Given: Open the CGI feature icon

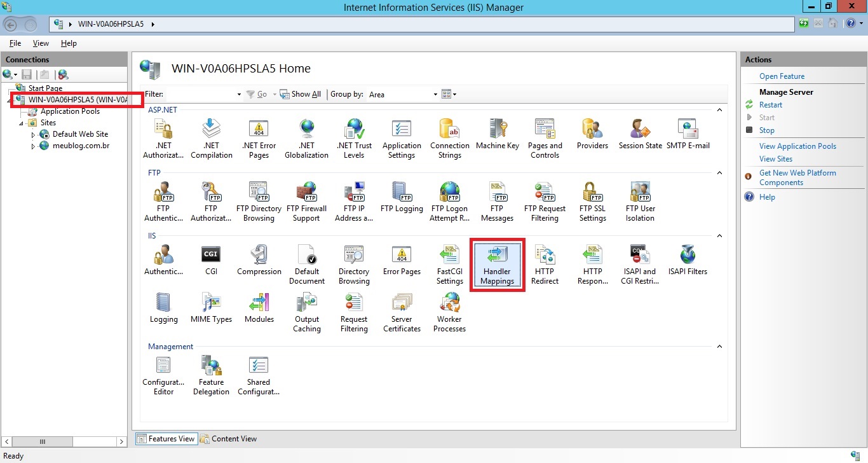Looking at the screenshot, I should pos(211,260).
